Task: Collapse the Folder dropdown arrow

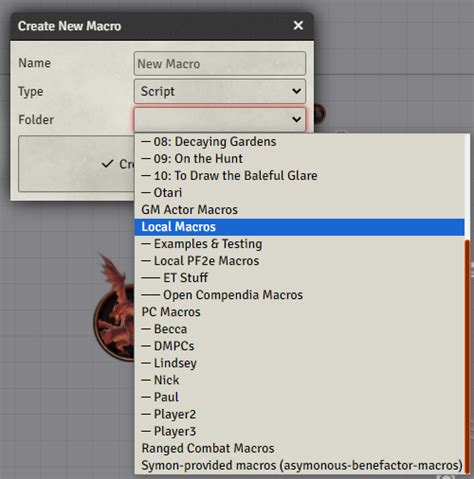Action: (x=296, y=119)
